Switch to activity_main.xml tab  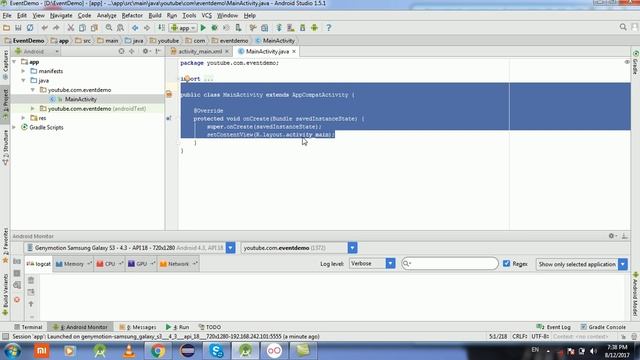click(x=200, y=51)
